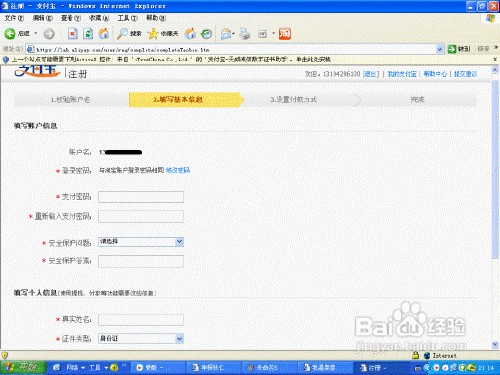Viewport: 500px width, 375px height.
Task: Click the orange Taobao (淘) toolbar icon
Action: point(285,34)
